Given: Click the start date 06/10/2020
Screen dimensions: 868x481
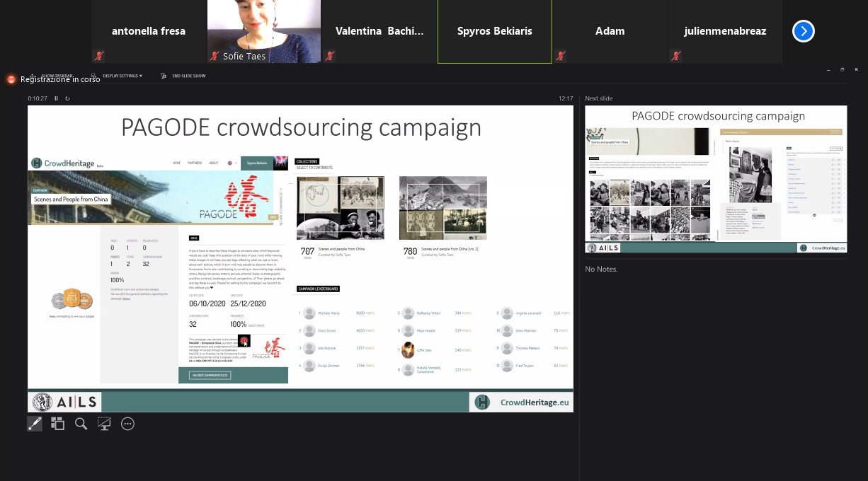Looking at the screenshot, I should click(x=206, y=303).
